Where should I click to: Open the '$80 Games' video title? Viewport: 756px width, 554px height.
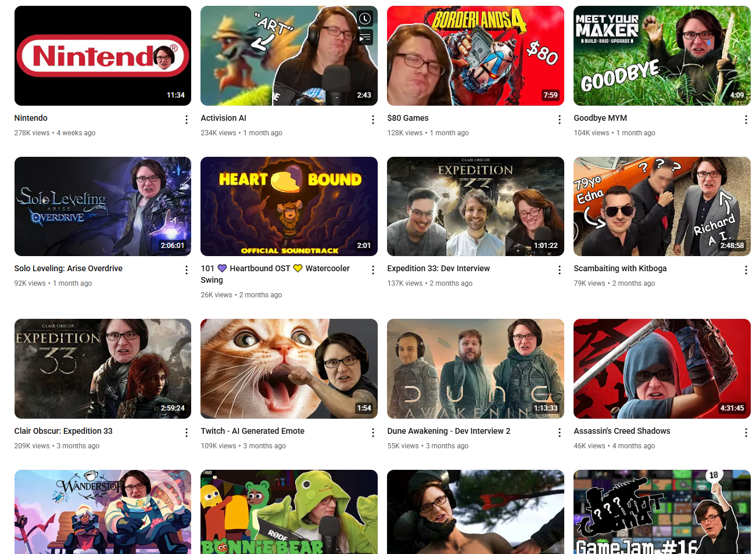pyautogui.click(x=408, y=118)
